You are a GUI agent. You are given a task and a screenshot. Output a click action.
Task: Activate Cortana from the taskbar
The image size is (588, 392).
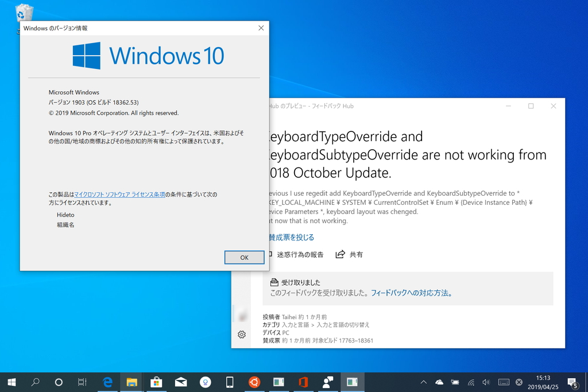point(58,382)
